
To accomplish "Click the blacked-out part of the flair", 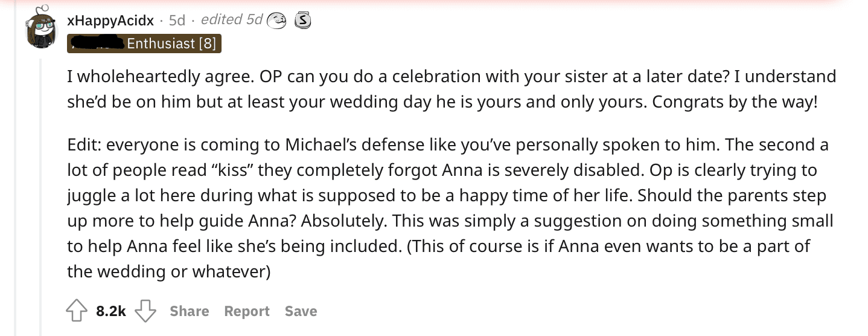I will click(95, 44).
